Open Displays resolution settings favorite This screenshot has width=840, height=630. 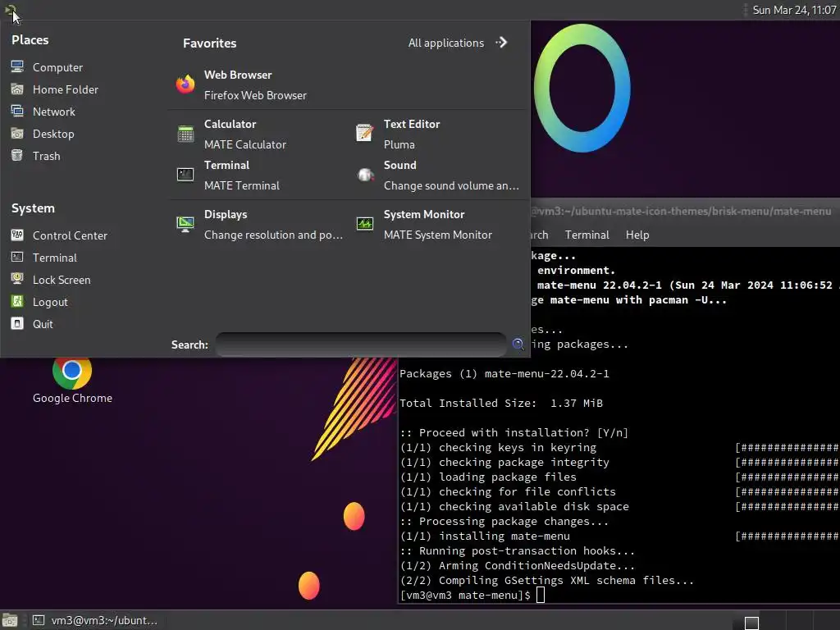tap(259, 225)
